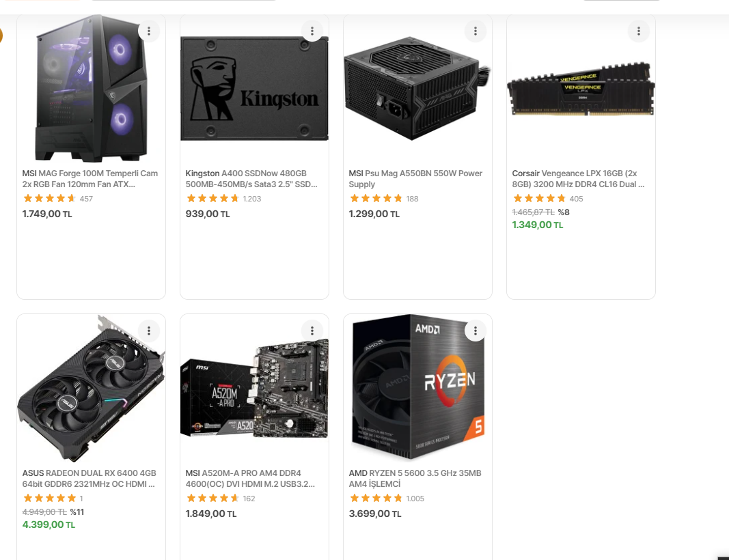The image size is (729, 560).
Task: Click the star rating of Kingston SSD
Action: point(212,199)
